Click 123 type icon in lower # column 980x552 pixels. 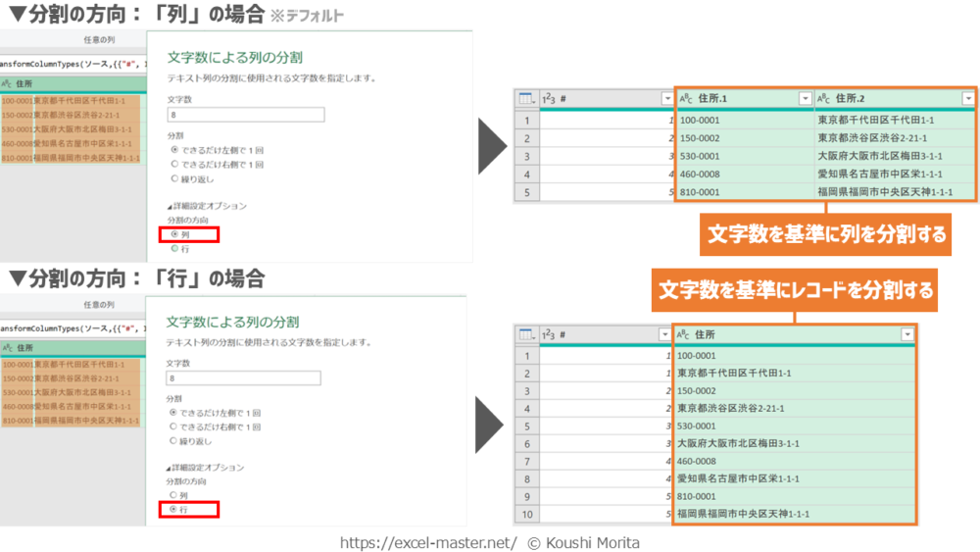(549, 335)
